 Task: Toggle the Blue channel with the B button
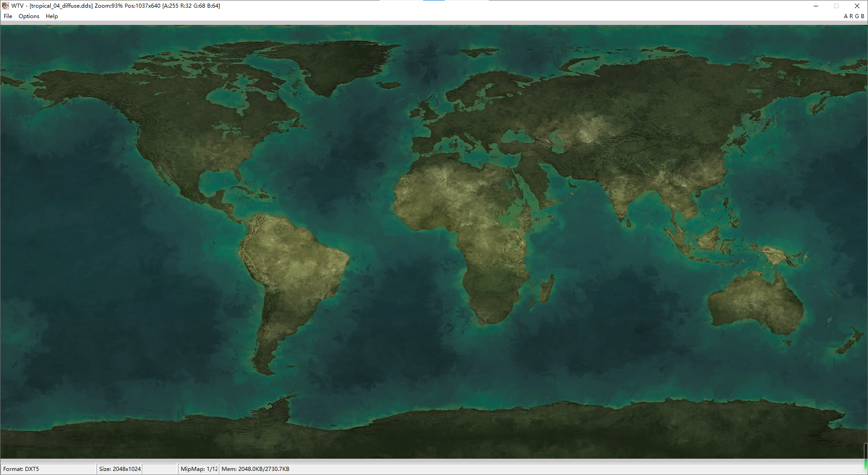862,16
